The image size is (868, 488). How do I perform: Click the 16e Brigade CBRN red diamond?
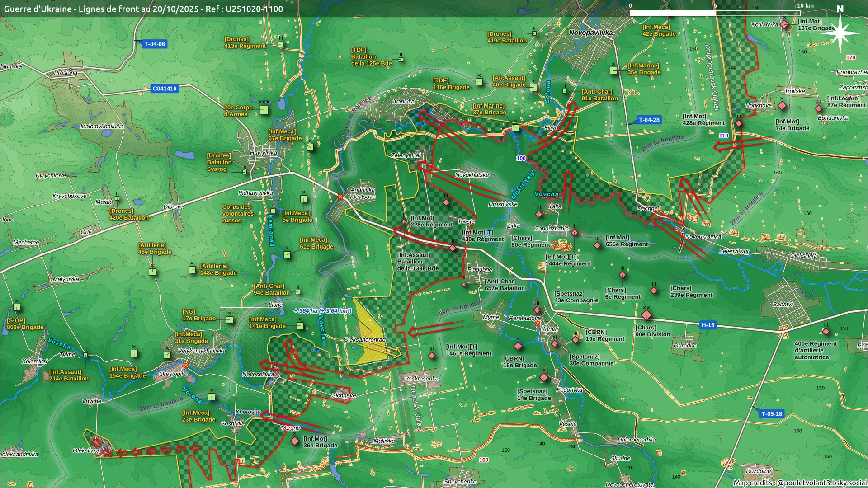pyautogui.click(x=518, y=346)
